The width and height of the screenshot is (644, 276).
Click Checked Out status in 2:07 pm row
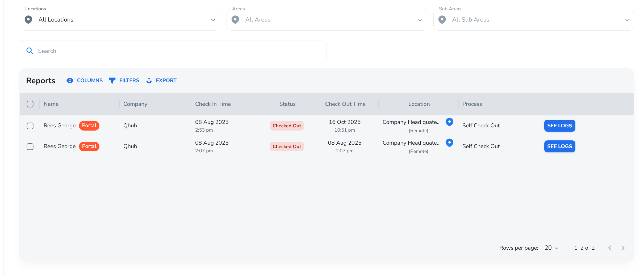click(287, 147)
